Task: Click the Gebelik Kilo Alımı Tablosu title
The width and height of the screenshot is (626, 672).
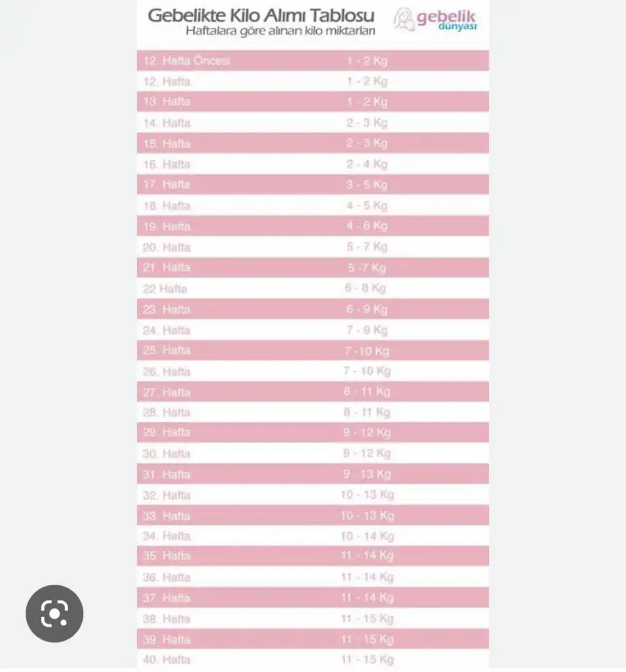Action: tap(261, 15)
